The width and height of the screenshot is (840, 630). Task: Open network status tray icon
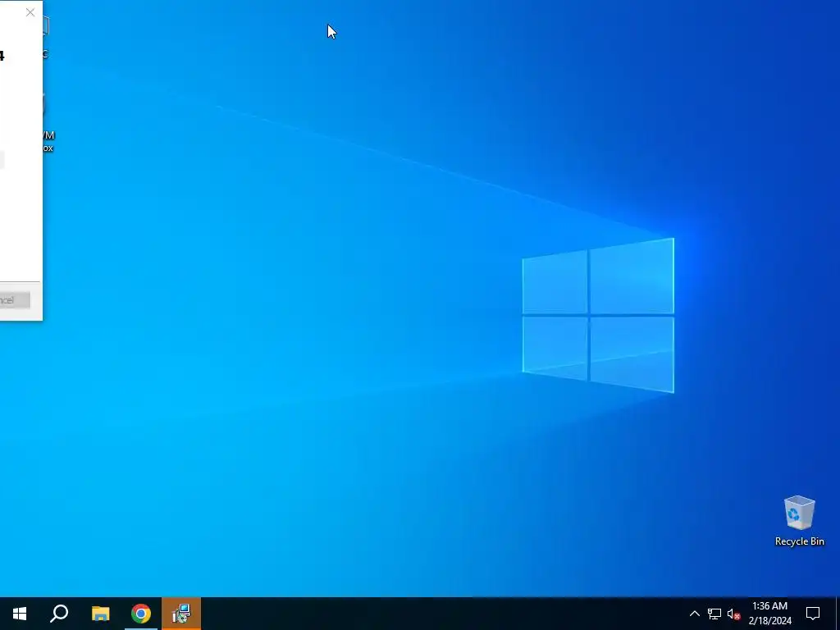coord(714,614)
